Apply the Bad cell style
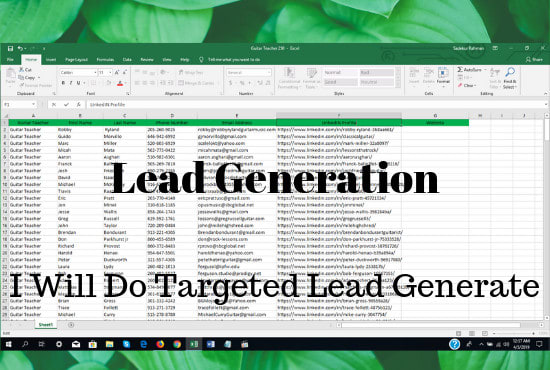The image size is (550, 370). [376, 73]
